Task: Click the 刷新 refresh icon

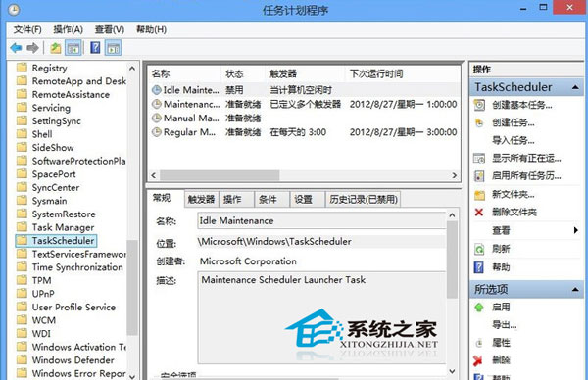Action: tap(479, 249)
